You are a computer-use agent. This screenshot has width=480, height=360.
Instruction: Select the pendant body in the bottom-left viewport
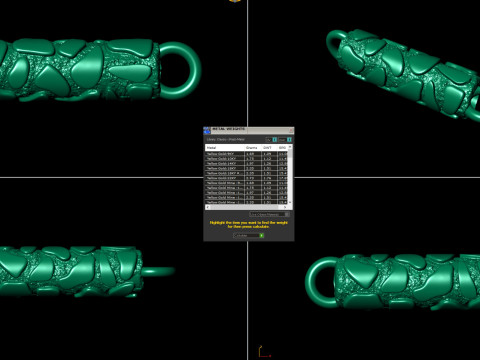tap(72, 272)
